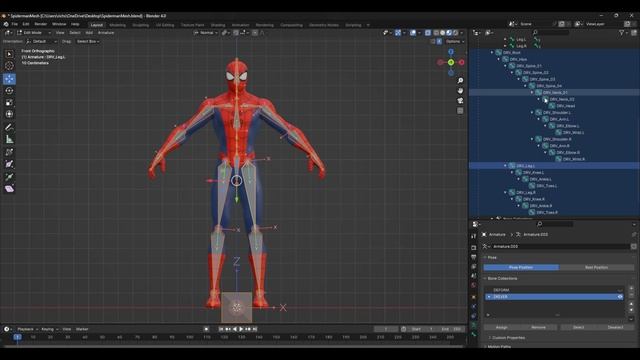Toggle visibility of DEFORM bone collection

pos(620,290)
